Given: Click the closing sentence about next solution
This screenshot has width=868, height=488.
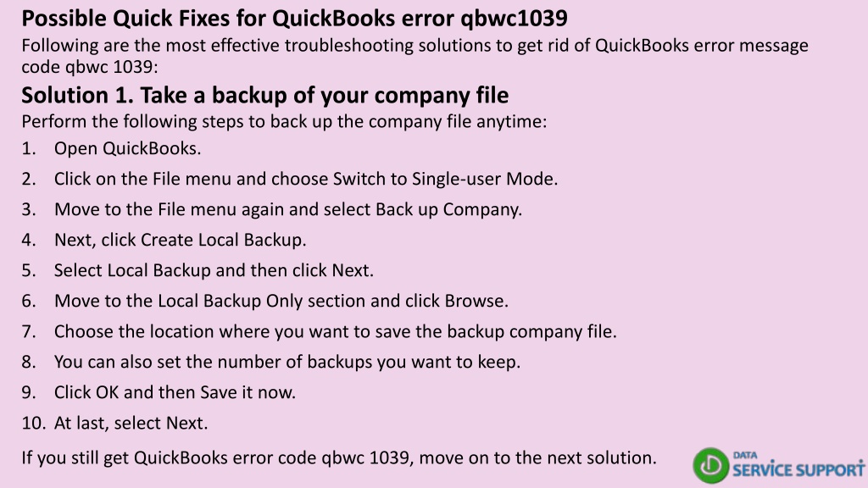Looking at the screenshot, I should 339,457.
